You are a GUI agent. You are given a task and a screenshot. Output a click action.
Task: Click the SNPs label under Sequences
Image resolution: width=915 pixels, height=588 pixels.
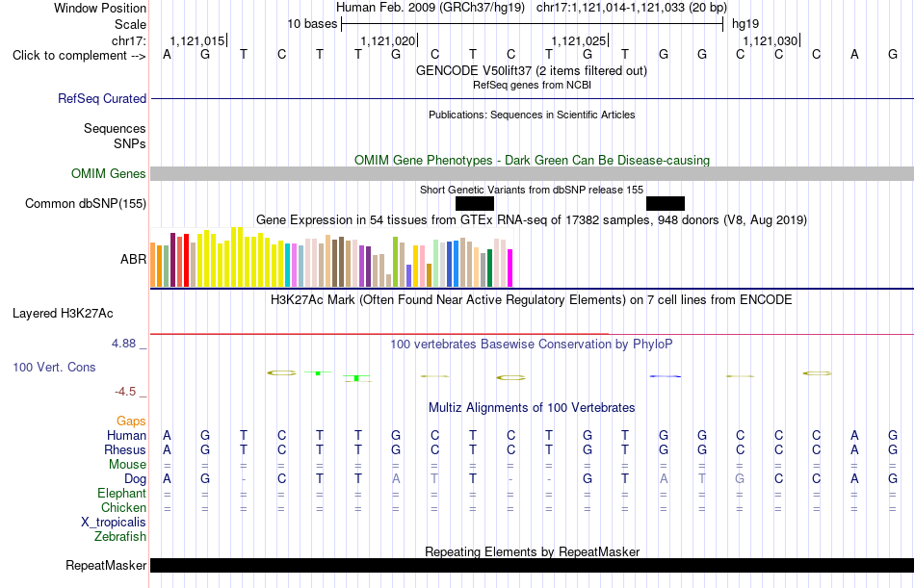point(130,143)
